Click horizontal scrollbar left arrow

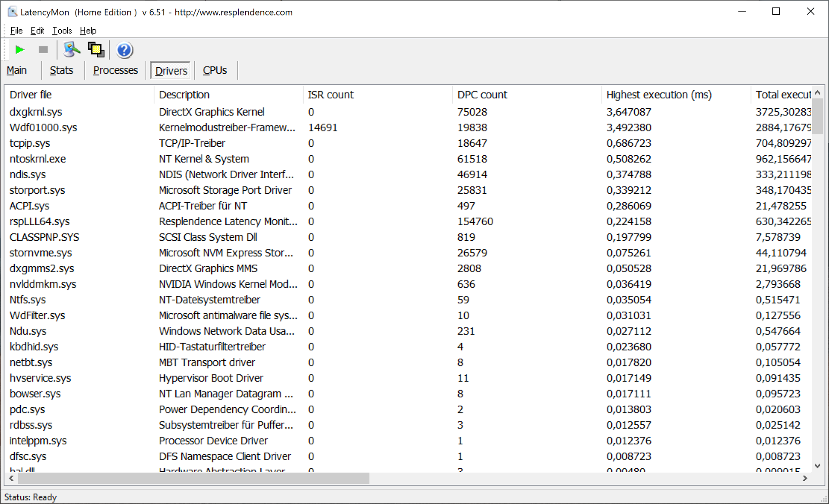pos(11,478)
